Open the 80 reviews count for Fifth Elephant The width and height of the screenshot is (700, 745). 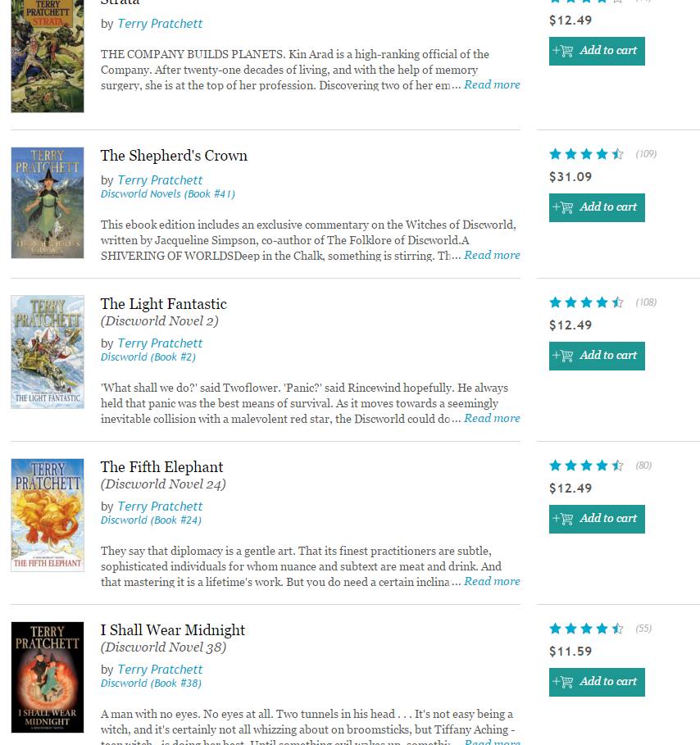coord(643,466)
